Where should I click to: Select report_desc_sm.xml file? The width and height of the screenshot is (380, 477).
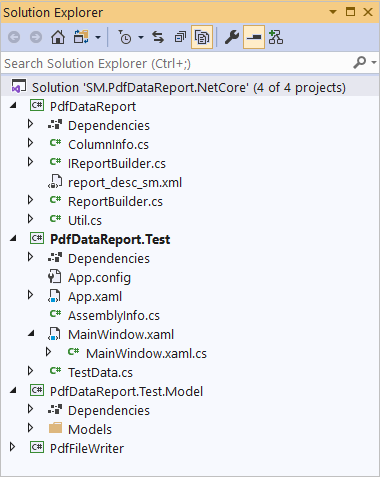click(125, 183)
